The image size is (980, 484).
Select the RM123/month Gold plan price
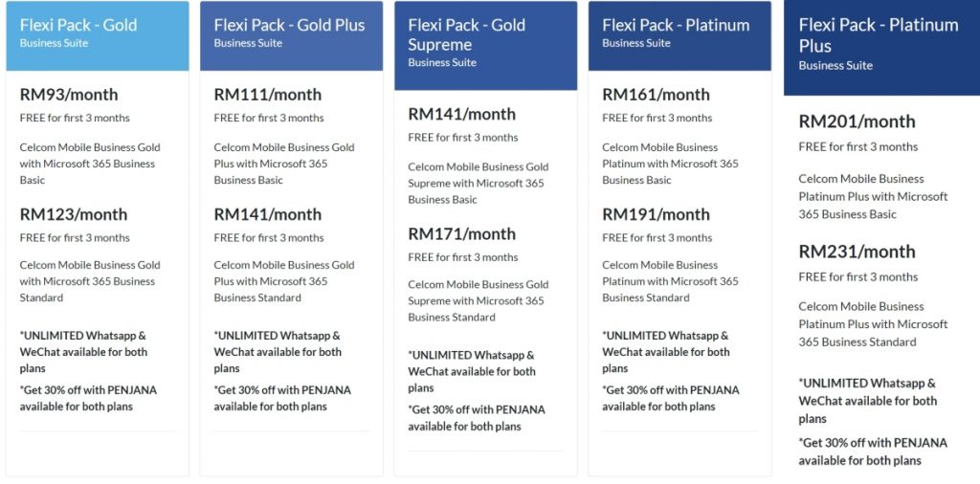[x=73, y=214]
